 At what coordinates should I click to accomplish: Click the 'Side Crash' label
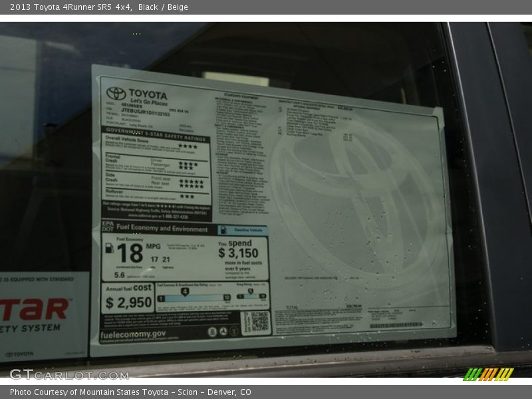pos(111,177)
